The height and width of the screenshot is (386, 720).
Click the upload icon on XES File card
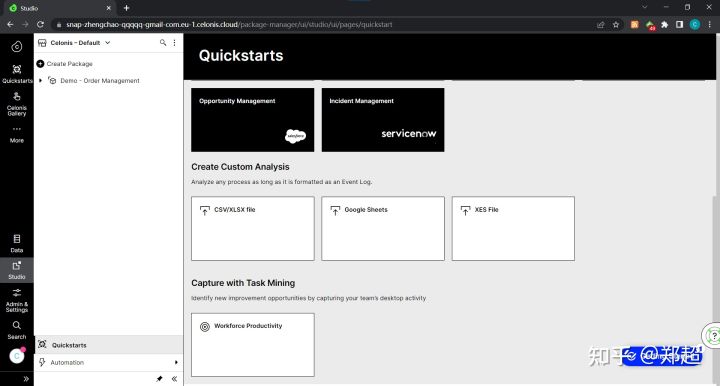click(x=465, y=210)
